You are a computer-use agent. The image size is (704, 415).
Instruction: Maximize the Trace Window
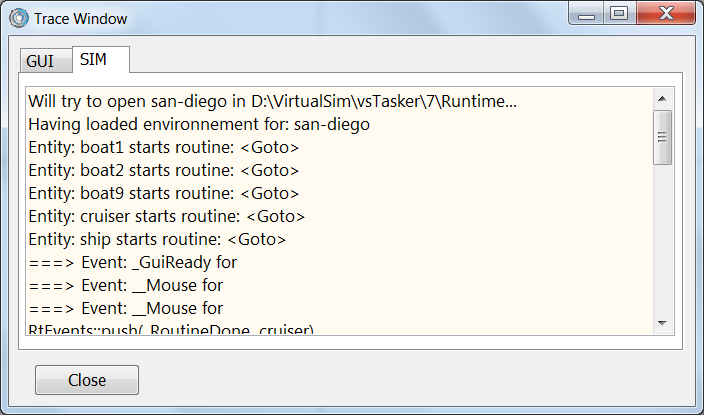coord(619,13)
